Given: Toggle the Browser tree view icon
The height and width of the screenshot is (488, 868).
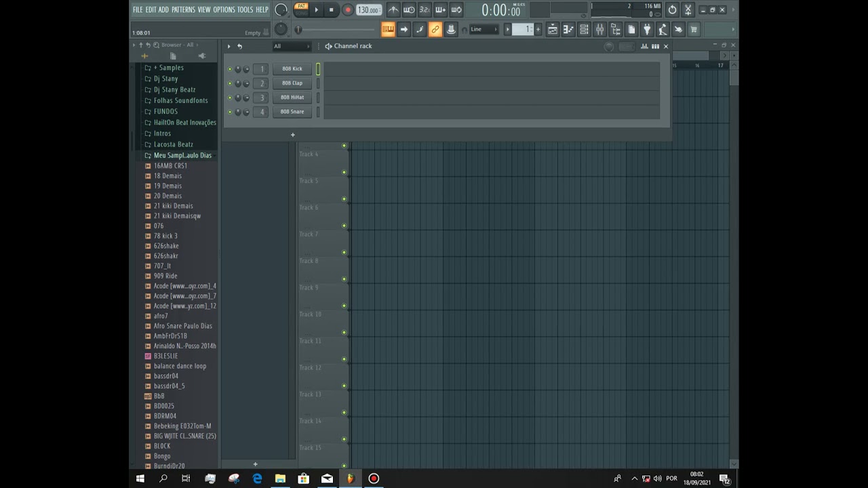Looking at the screenshot, I should [616, 29].
